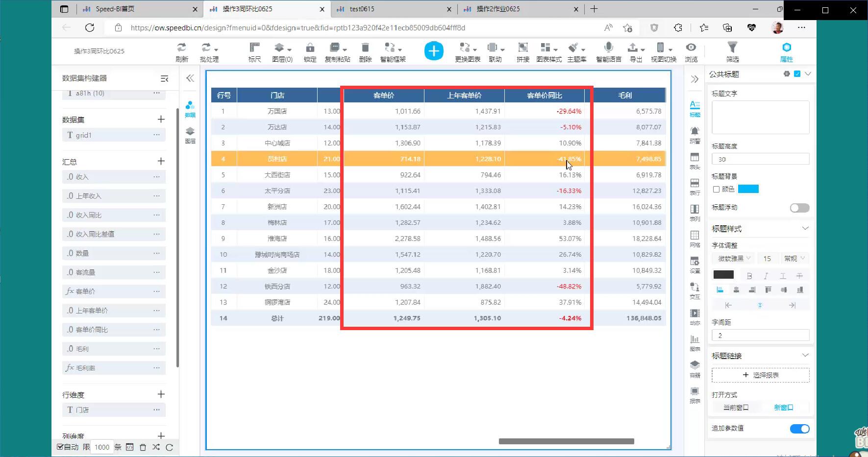Click the 浏览 preview eye icon

[691, 48]
